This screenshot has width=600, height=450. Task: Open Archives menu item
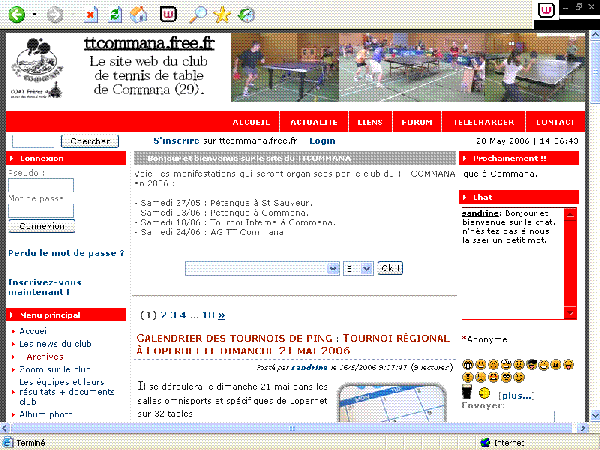[x=45, y=357]
